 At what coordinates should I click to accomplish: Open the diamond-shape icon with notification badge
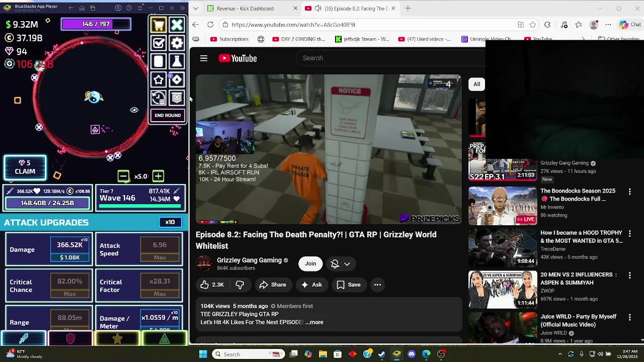pos(177,79)
